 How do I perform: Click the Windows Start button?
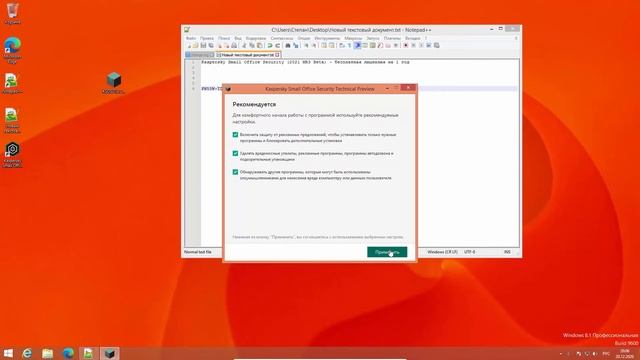(x=8, y=353)
